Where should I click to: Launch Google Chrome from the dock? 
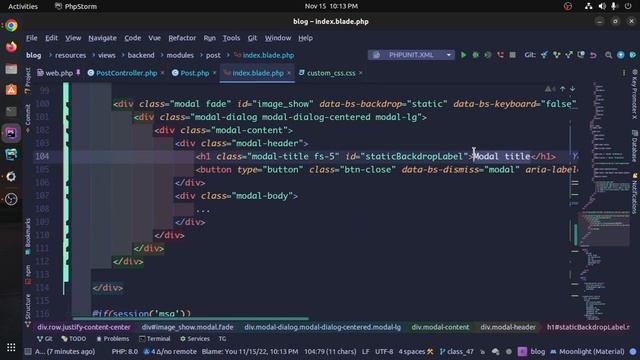(11, 25)
